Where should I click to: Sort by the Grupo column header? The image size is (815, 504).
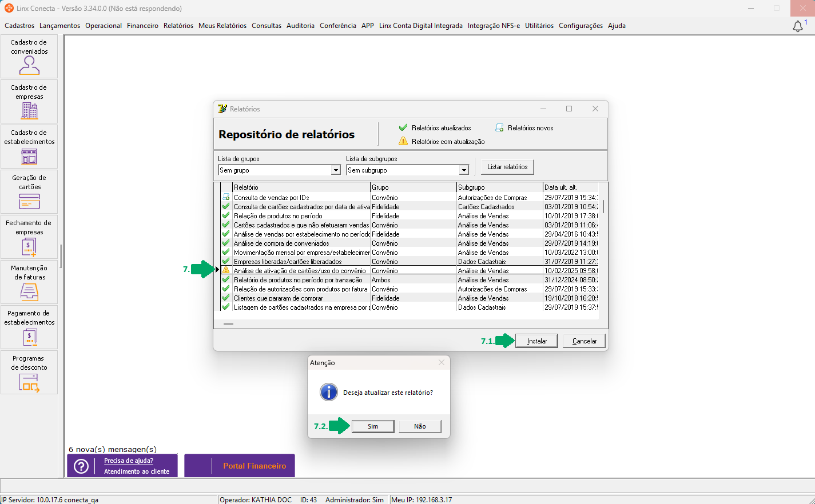click(x=413, y=187)
